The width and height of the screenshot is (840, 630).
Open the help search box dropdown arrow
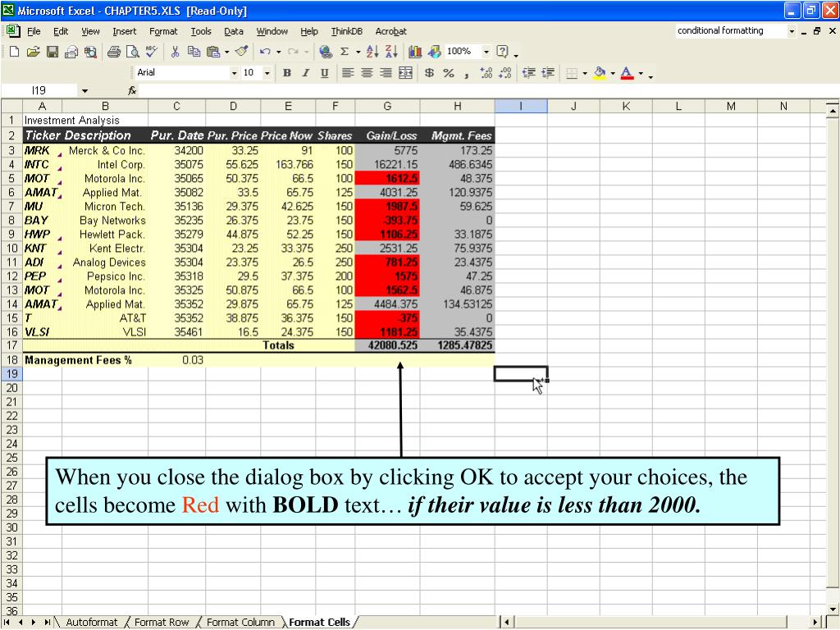pos(792,31)
